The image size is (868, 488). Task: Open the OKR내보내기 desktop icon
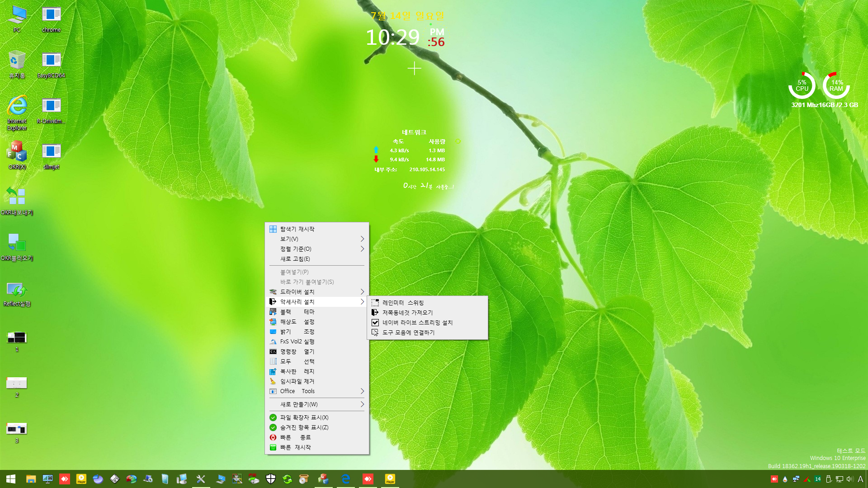17,201
